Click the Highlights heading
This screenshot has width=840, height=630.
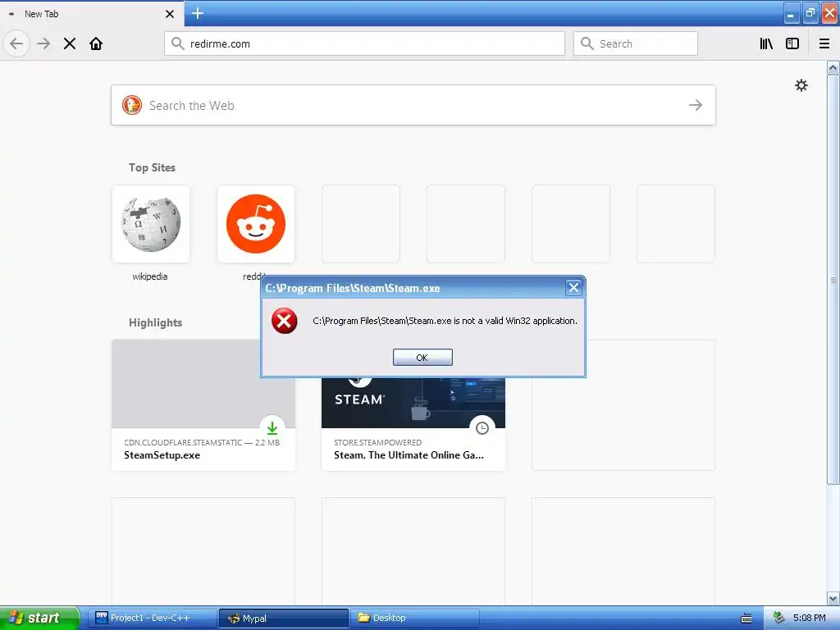[155, 322]
